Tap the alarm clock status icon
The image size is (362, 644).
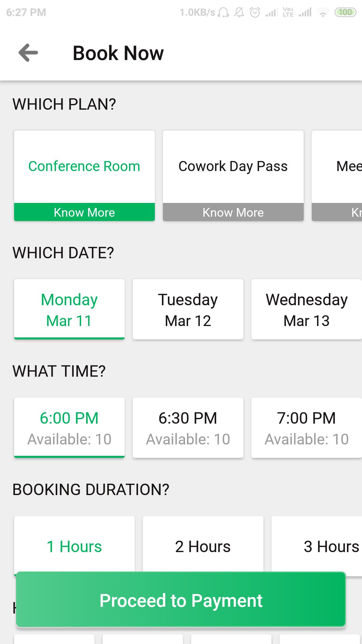click(255, 12)
